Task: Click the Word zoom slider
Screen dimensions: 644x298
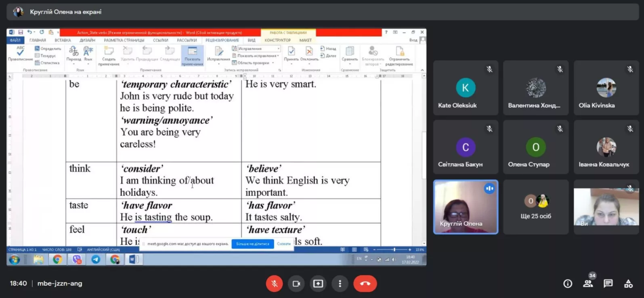Action: (x=394, y=250)
